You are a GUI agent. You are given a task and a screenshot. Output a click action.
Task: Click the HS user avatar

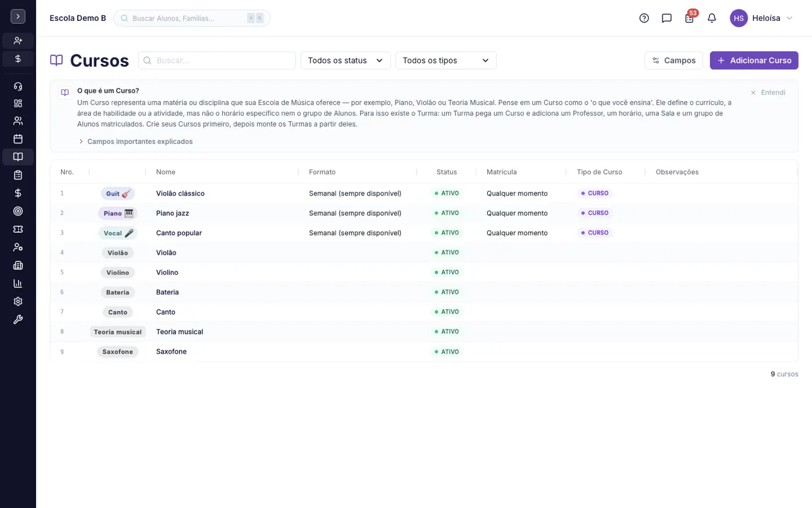click(x=738, y=18)
